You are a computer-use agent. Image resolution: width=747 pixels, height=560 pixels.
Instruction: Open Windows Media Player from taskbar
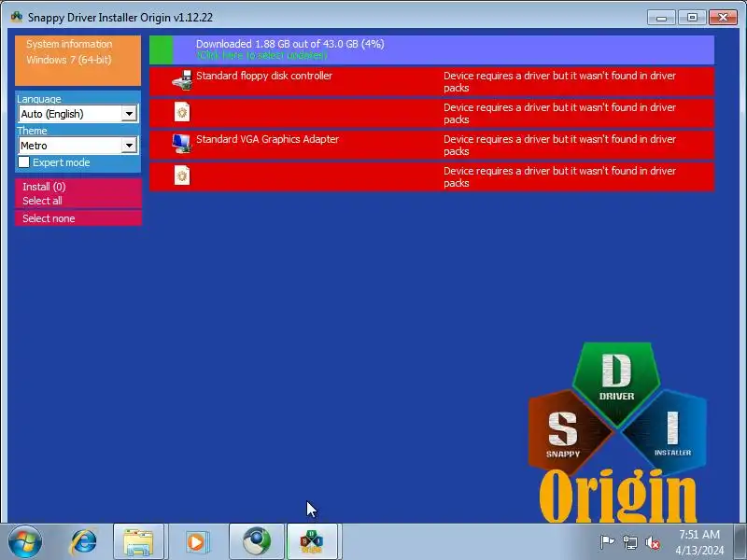click(196, 542)
